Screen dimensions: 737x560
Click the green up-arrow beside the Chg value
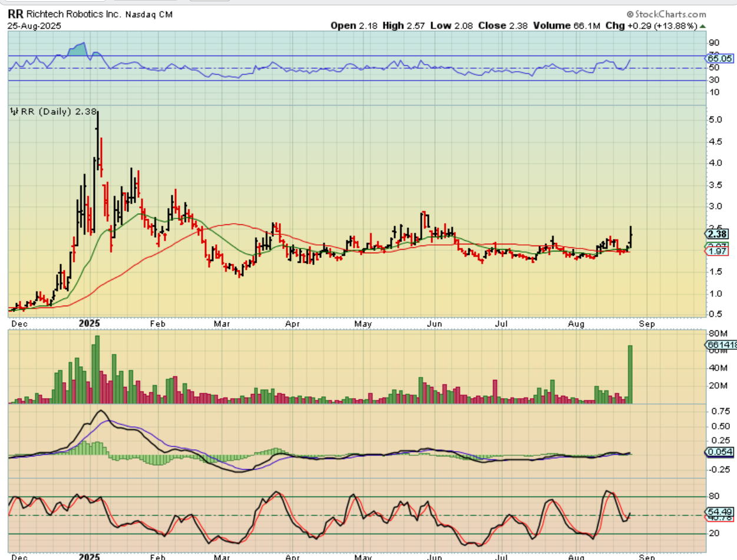point(703,26)
